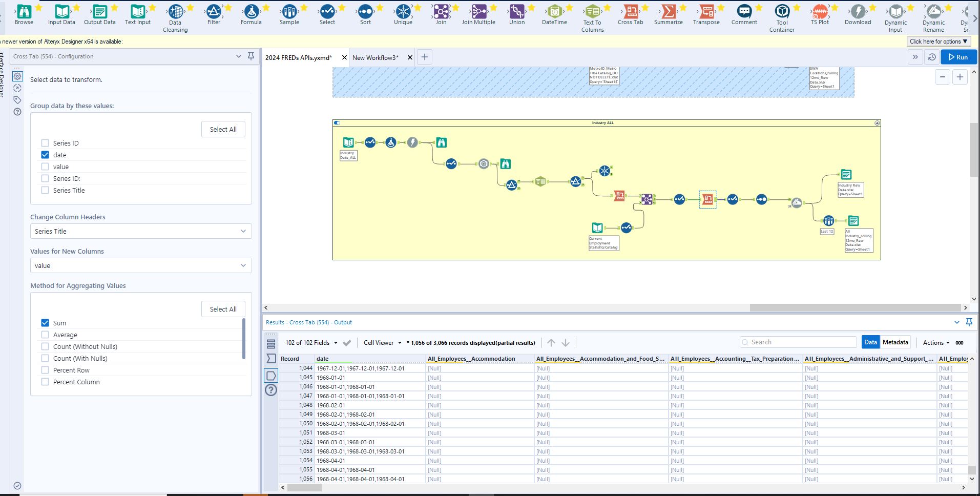The image size is (980, 496).
Task: Click the Transpose tool icon
Action: pos(706,13)
